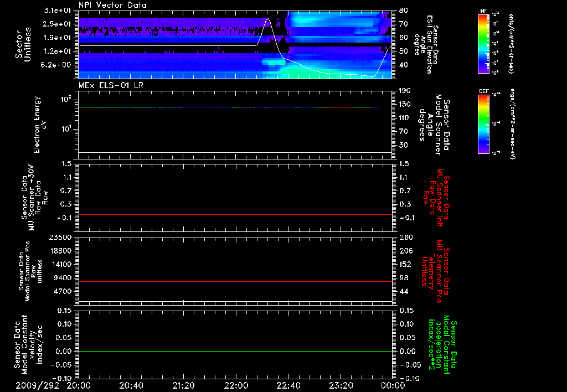Click the green velocity line at zero
This screenshot has height=392, width=567.
click(235, 351)
